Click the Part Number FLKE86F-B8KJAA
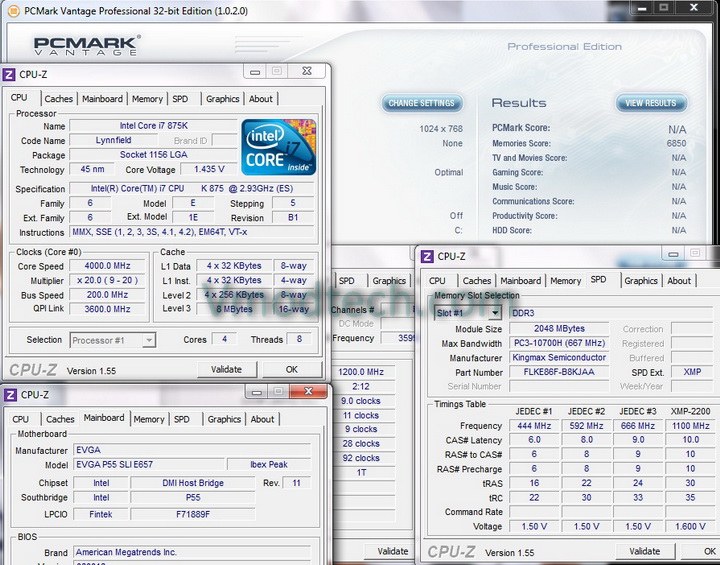This screenshot has width=720, height=565. click(x=559, y=372)
